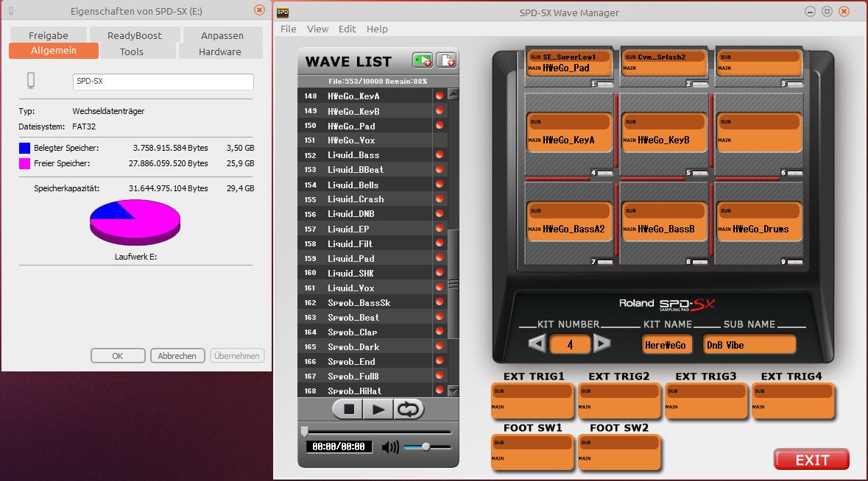Switch to the Freigabe tab
The height and width of the screenshot is (481, 868).
(48, 35)
